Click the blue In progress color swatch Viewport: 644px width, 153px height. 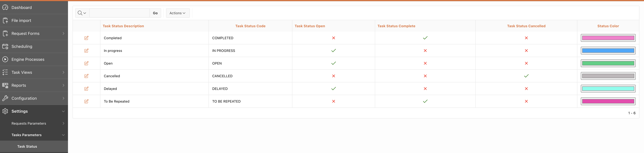pyautogui.click(x=608, y=51)
